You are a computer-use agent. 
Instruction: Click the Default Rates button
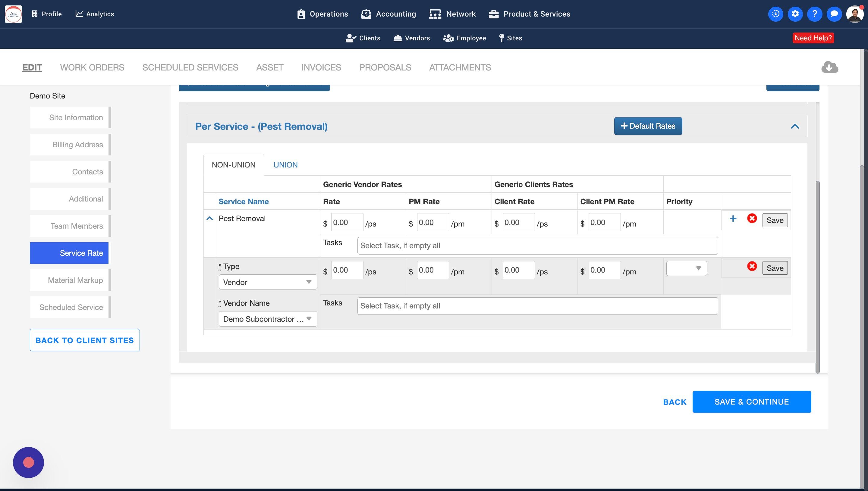(x=648, y=126)
